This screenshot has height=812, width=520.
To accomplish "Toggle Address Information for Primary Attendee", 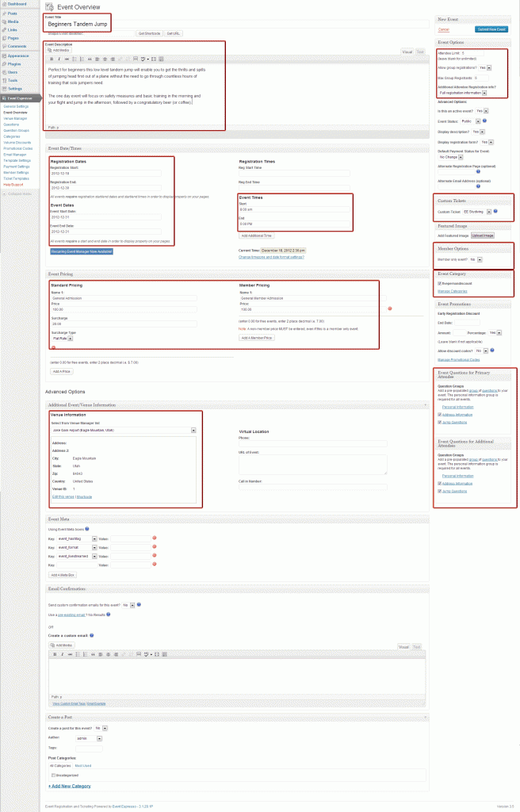I will click(x=440, y=415).
